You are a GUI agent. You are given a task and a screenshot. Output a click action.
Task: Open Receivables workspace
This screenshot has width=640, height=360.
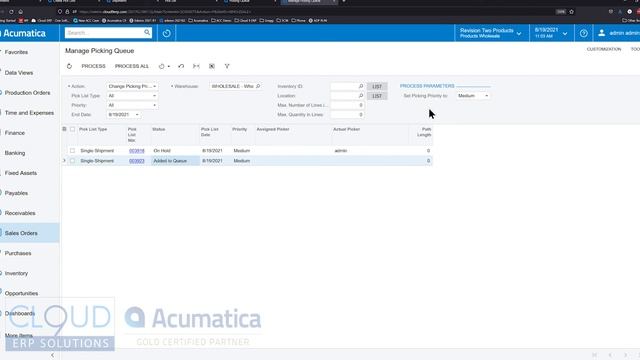pos(20,213)
